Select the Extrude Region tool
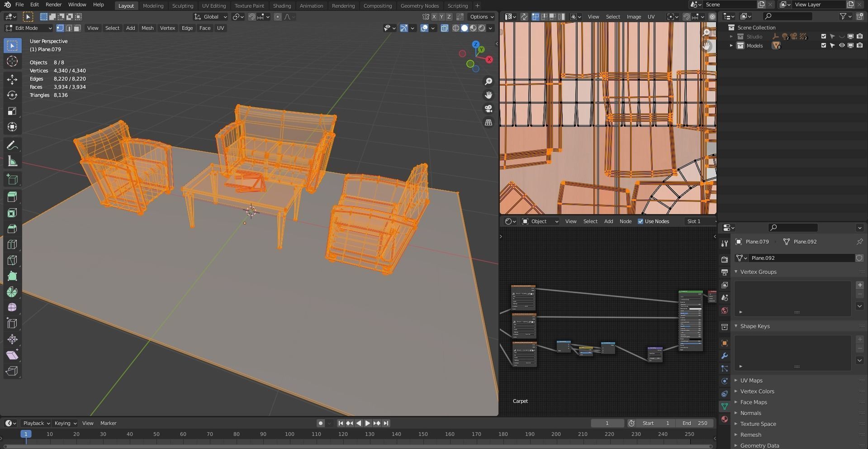This screenshot has width=868, height=449. click(x=12, y=197)
